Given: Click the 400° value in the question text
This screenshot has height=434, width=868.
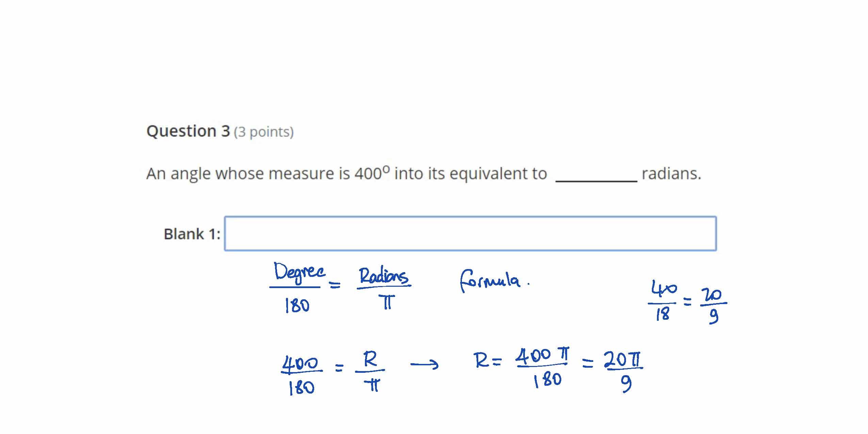Looking at the screenshot, I should point(372,173).
